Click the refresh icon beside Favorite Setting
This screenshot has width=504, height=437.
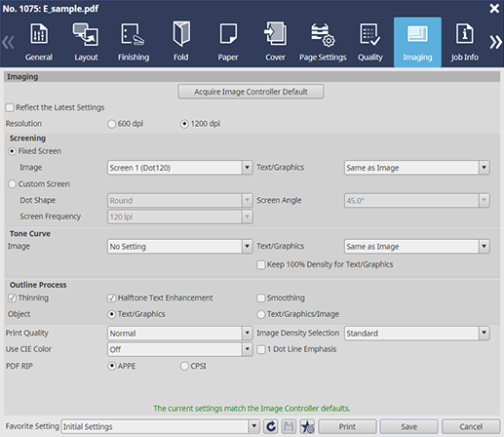[x=271, y=426]
